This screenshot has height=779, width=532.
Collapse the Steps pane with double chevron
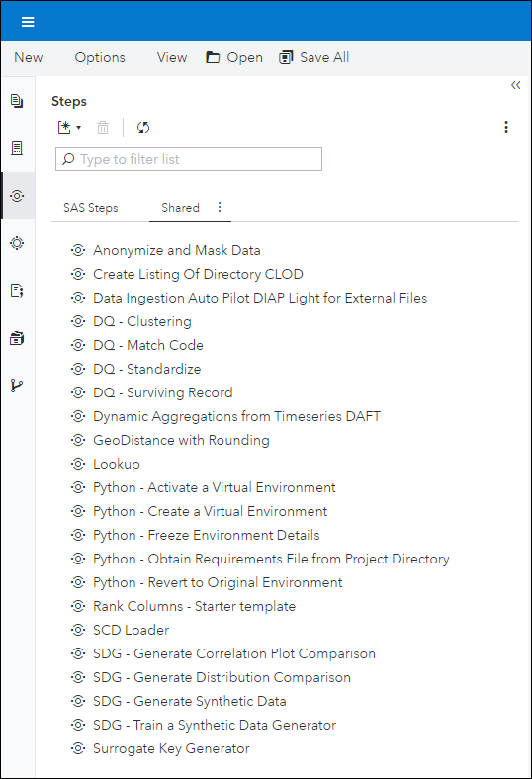[x=515, y=85]
